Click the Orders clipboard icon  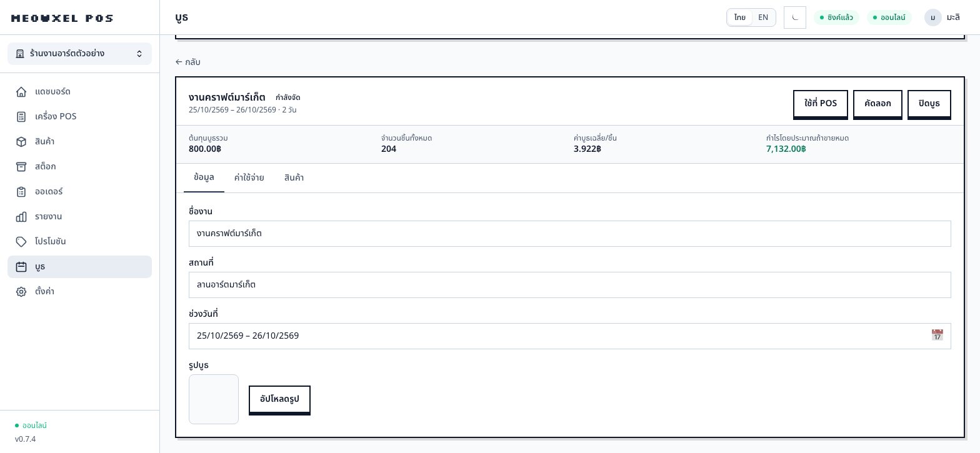click(x=21, y=192)
